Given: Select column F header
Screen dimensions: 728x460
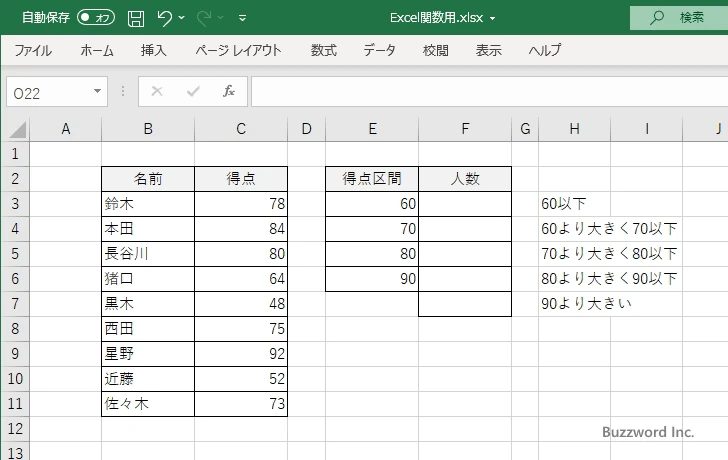Looking at the screenshot, I should click(x=465, y=129).
